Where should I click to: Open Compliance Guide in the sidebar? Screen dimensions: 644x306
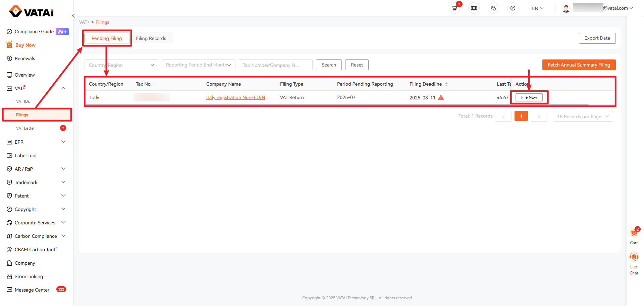pyautogui.click(x=34, y=32)
